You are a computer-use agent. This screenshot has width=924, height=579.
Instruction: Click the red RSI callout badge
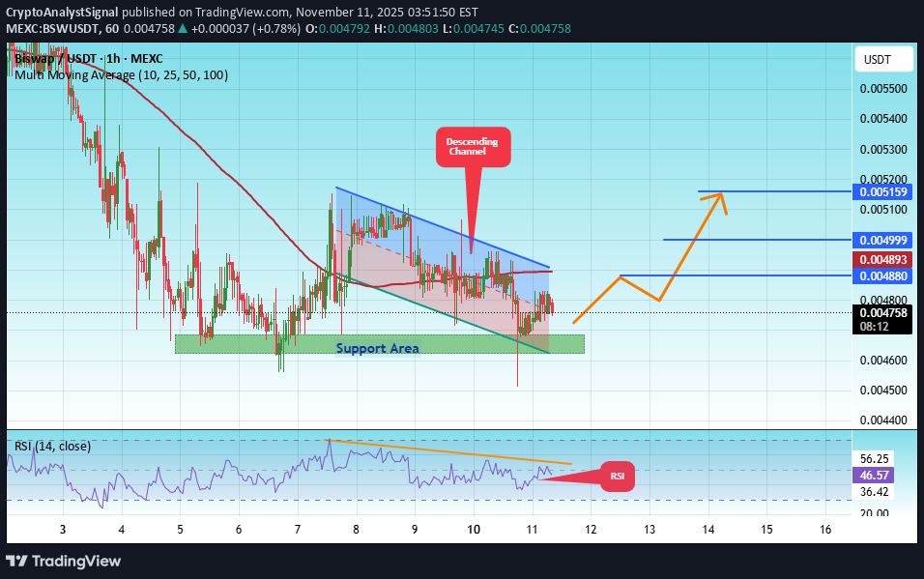coord(616,476)
